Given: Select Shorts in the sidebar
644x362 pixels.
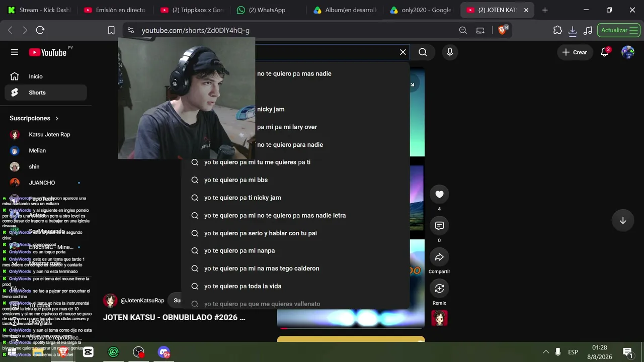Looking at the screenshot, I should coord(46,93).
